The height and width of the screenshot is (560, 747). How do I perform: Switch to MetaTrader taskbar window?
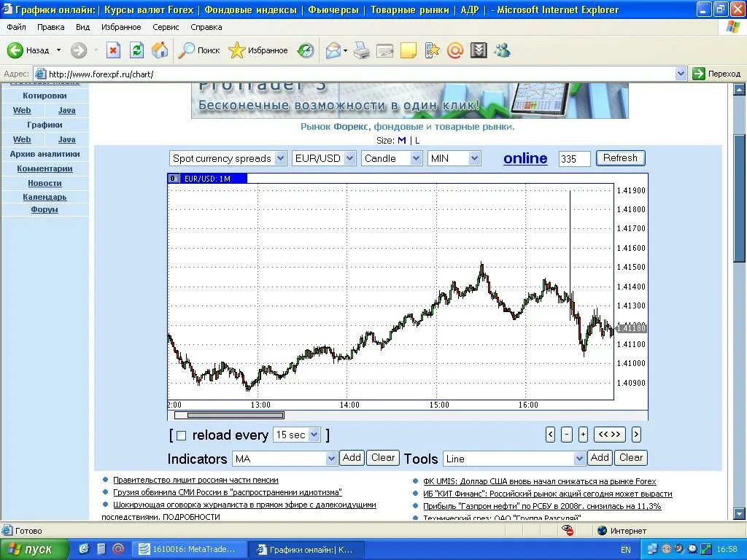point(189,550)
